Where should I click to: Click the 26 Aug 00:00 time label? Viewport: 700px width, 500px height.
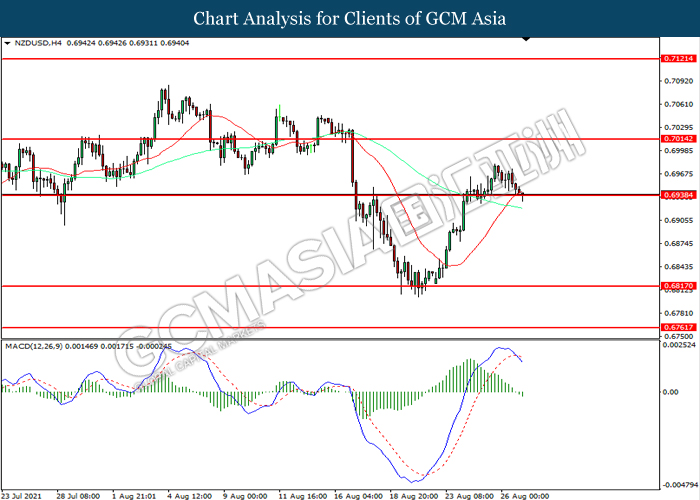[525, 496]
